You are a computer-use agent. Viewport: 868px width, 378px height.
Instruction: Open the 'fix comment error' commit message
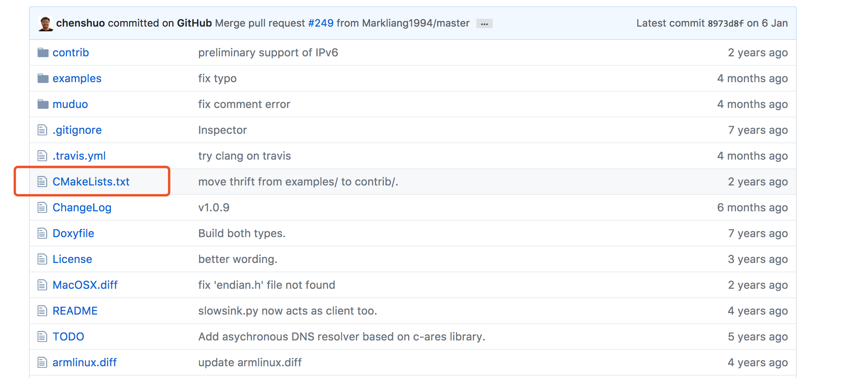point(244,104)
